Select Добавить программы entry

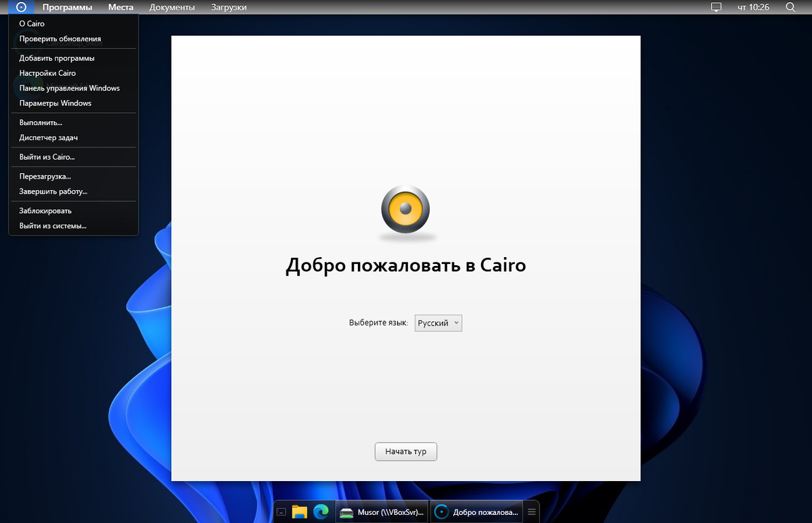coord(73,58)
